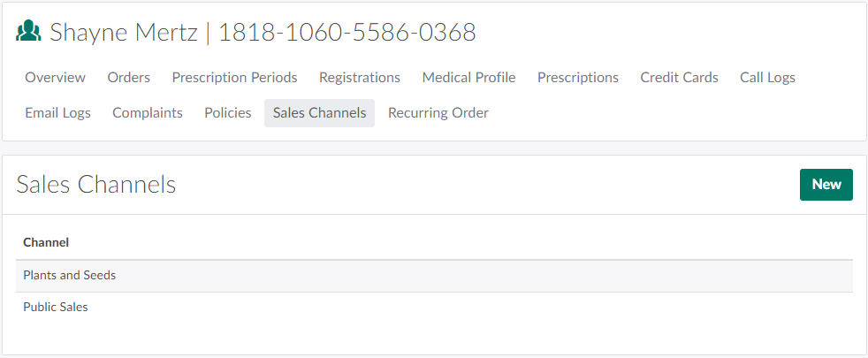Screen dimensions: 868x358
Task: View the Medical Profile tab
Action: (x=468, y=78)
